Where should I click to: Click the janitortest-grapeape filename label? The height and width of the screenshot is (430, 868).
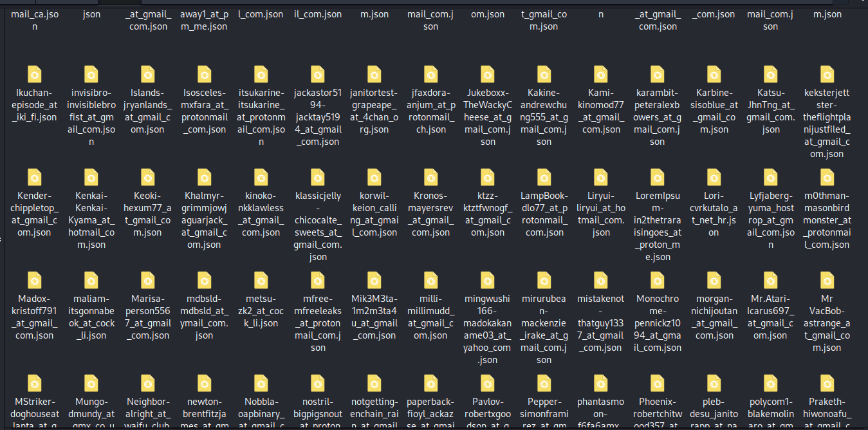[374, 111]
